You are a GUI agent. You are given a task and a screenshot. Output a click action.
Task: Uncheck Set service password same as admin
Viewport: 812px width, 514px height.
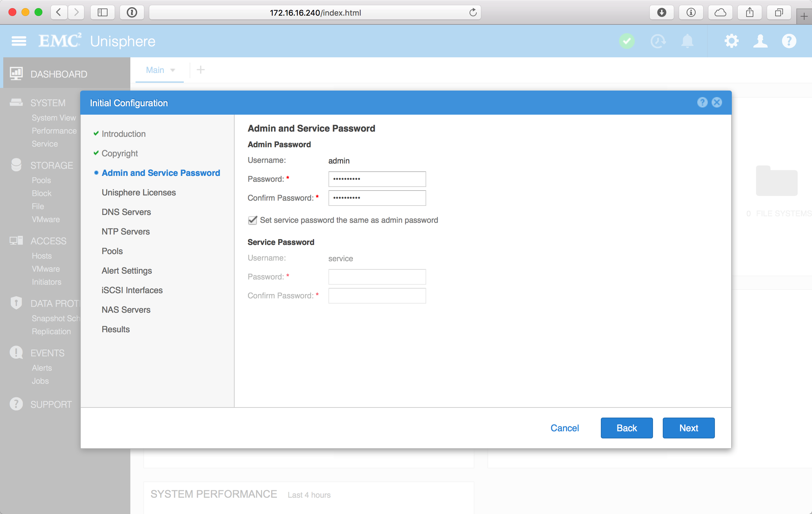[x=253, y=220]
